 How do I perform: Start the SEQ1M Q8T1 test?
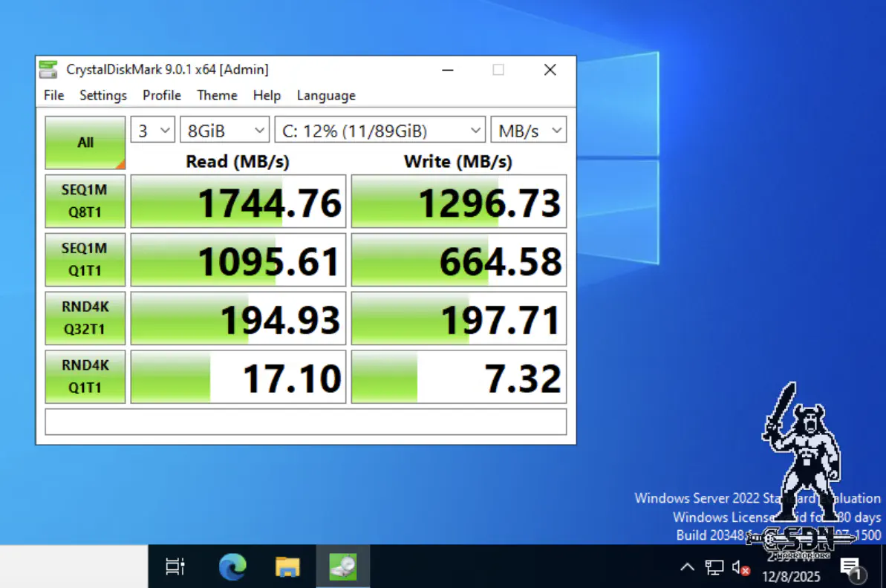(85, 201)
